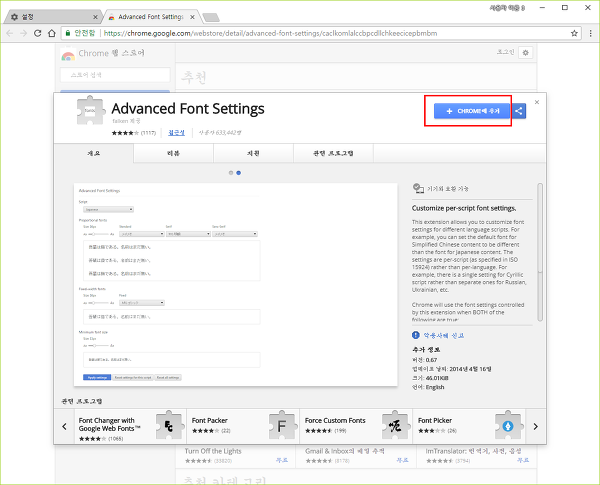This screenshot has width=600, height=485.
Task: Click the Gmail & Inbox extension entry
Action: pyautogui.click(x=344, y=451)
